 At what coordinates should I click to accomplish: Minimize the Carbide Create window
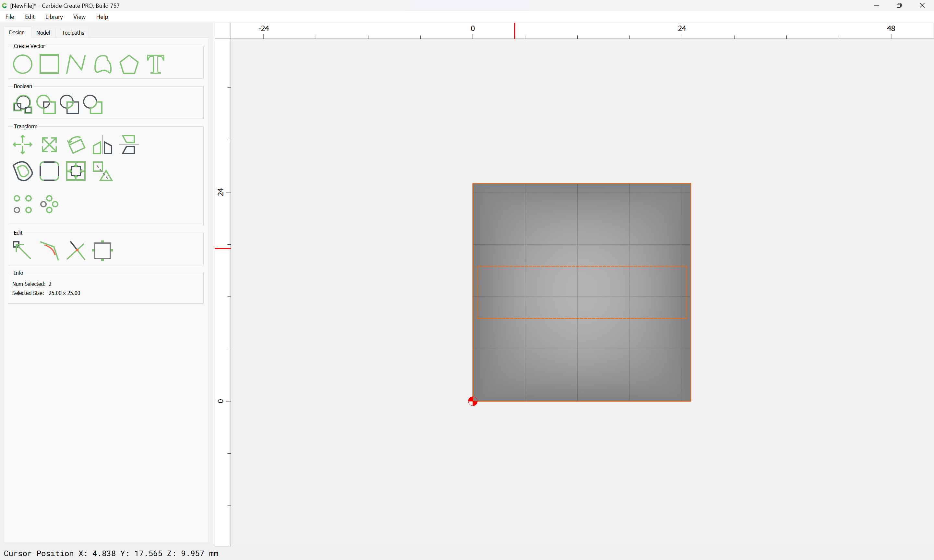(x=877, y=5)
